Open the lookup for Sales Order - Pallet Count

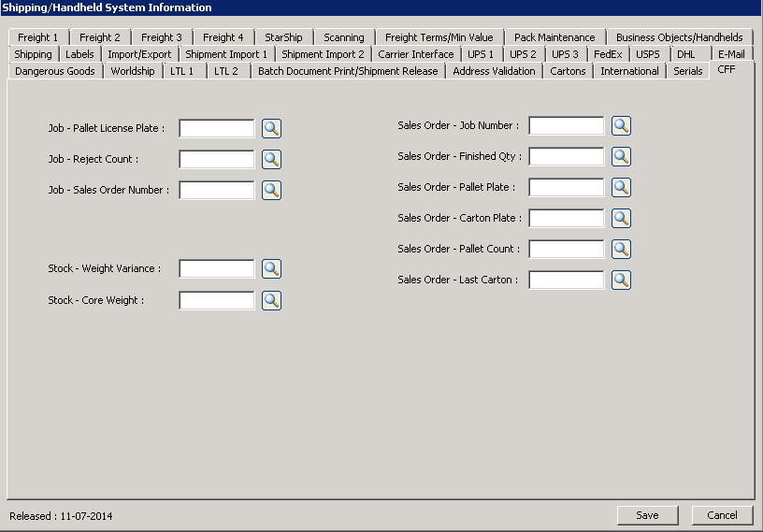(621, 250)
